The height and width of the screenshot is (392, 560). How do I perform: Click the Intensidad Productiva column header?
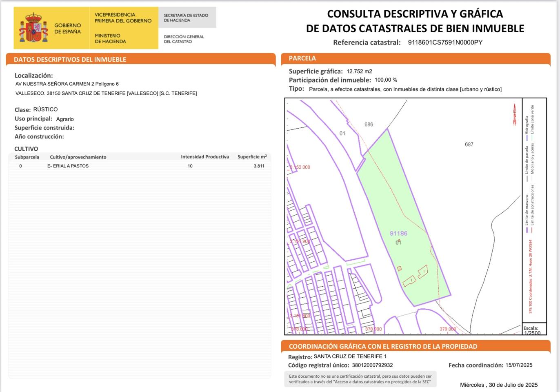pos(205,157)
